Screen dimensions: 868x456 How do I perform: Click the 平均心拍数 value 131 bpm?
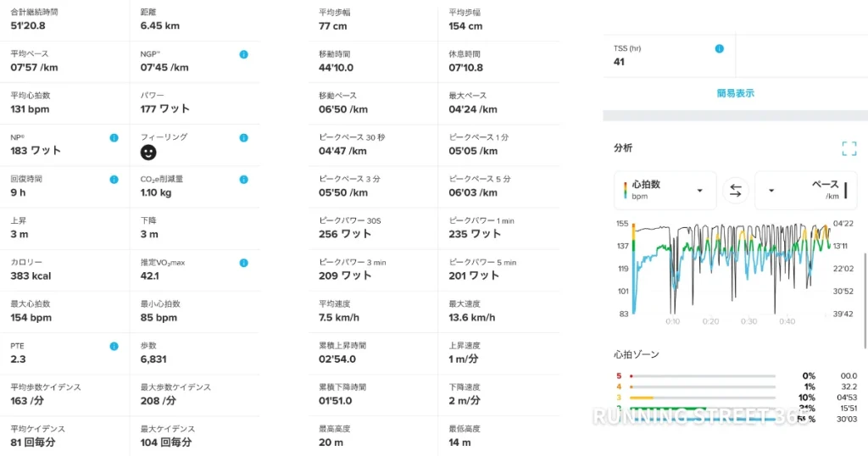coord(30,109)
